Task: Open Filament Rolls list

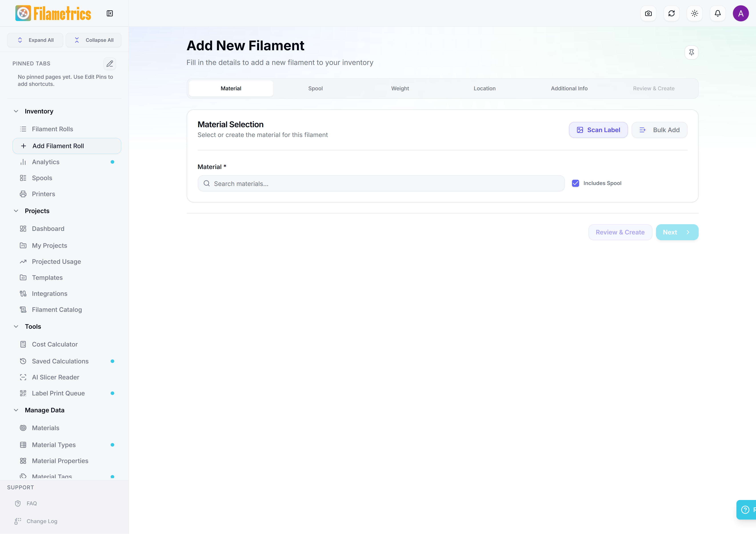Action: [67, 129]
